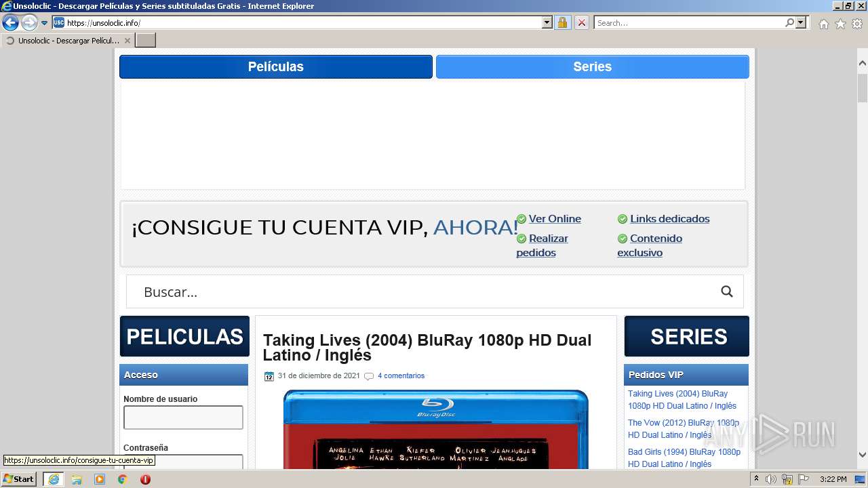Click the Taking Lives BluRay cover image
This screenshot has height=488, width=868.
pyautogui.click(x=436, y=429)
